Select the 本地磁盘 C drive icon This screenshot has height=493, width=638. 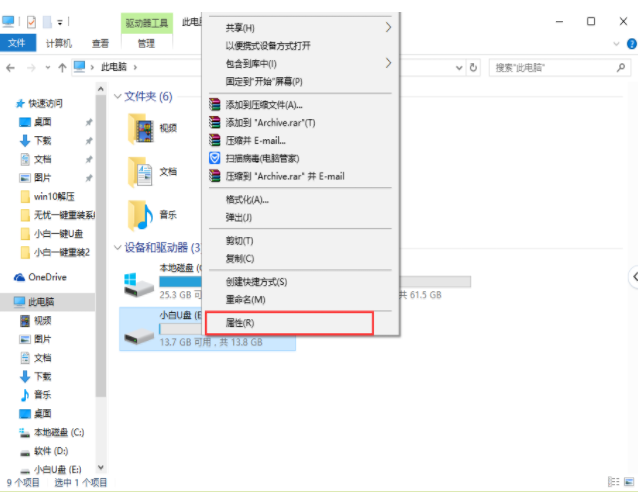pos(138,285)
